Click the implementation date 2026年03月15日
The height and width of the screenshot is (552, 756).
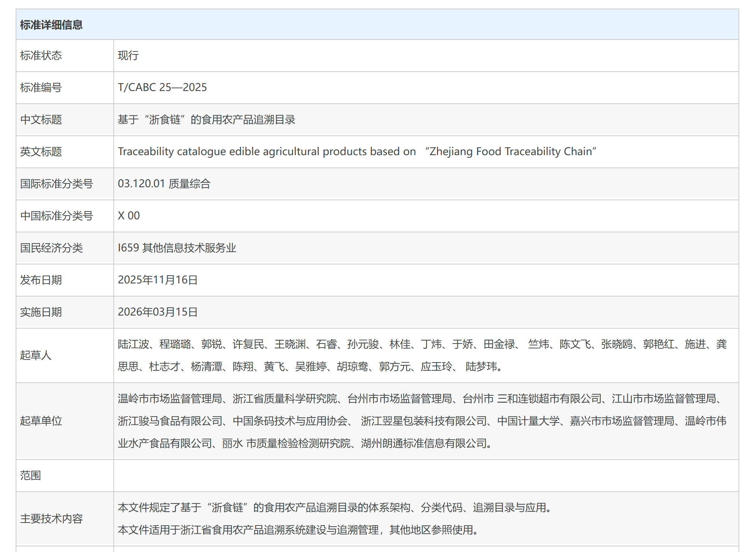point(157,312)
